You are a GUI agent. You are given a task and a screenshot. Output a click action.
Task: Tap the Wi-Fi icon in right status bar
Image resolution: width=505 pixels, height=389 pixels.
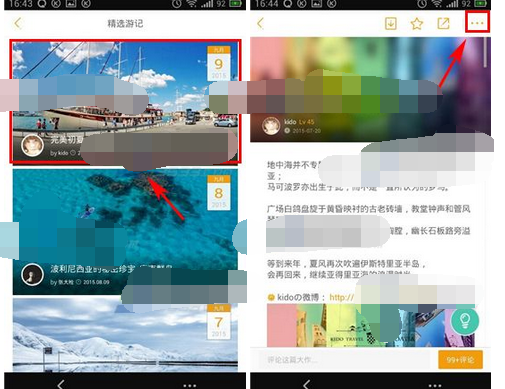(x=436, y=4)
